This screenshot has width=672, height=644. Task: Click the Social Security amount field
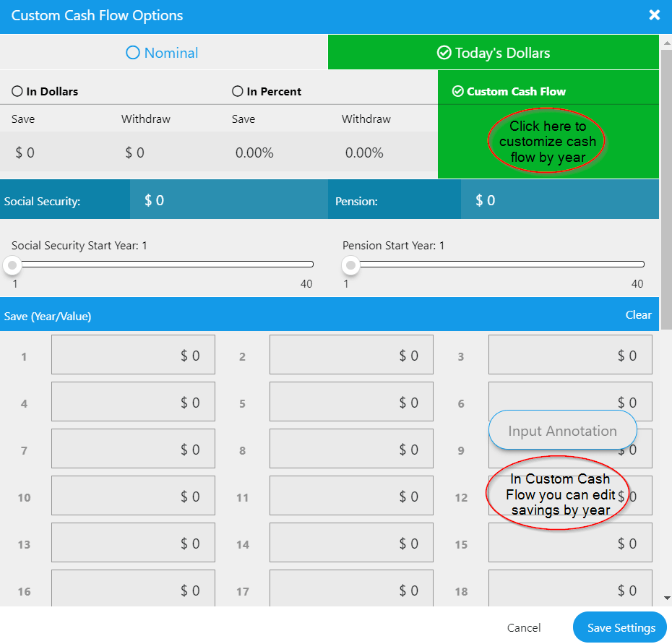pos(228,200)
